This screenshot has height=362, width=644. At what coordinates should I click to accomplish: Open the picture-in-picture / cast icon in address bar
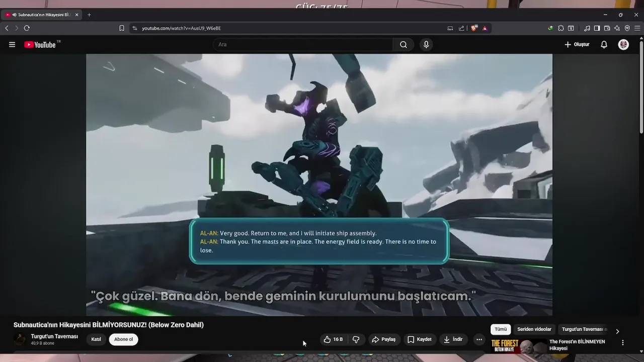[x=450, y=28]
